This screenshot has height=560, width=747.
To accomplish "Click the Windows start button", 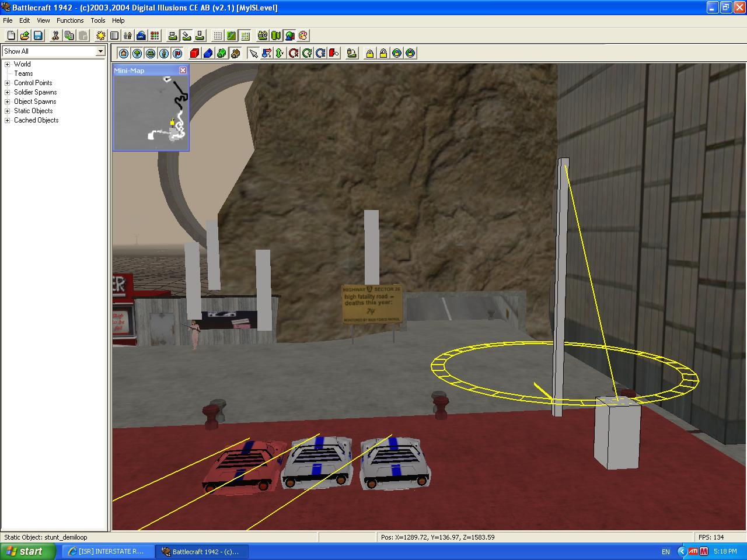I will coord(28,551).
